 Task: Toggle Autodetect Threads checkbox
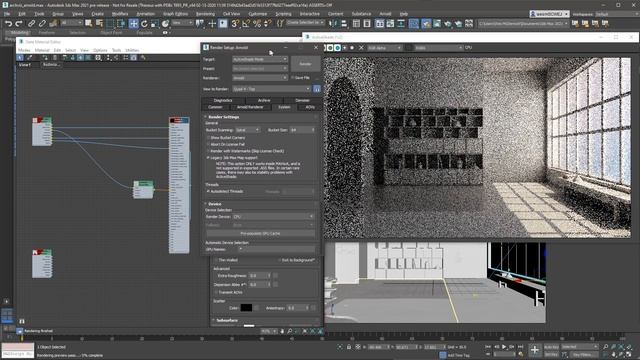point(208,191)
